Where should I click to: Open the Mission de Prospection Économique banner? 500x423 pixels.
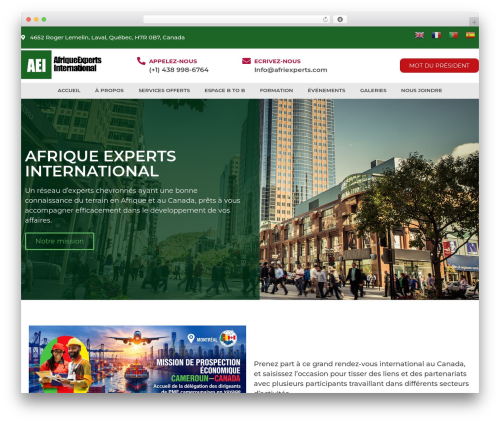(137, 359)
